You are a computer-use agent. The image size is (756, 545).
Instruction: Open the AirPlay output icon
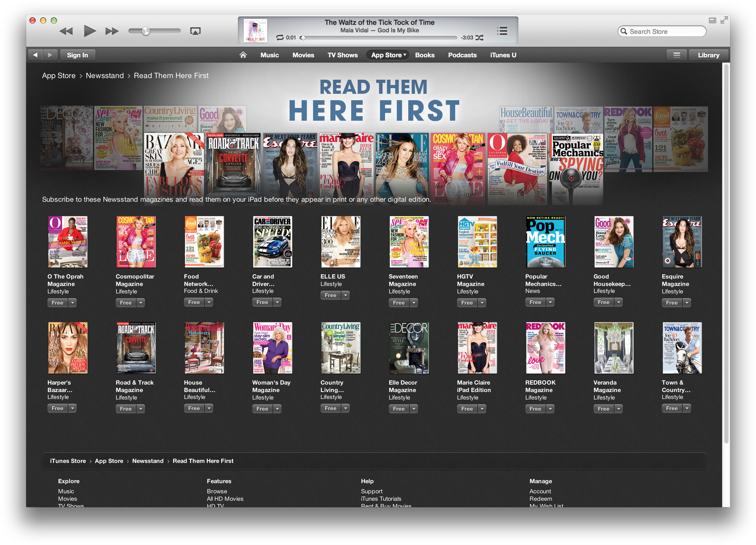[195, 31]
